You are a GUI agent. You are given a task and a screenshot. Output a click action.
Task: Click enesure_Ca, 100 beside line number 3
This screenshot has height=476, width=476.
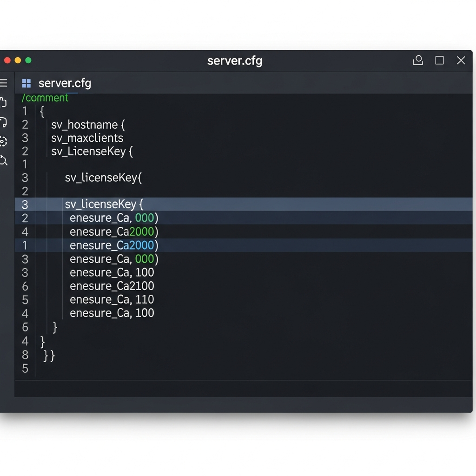[112, 272]
